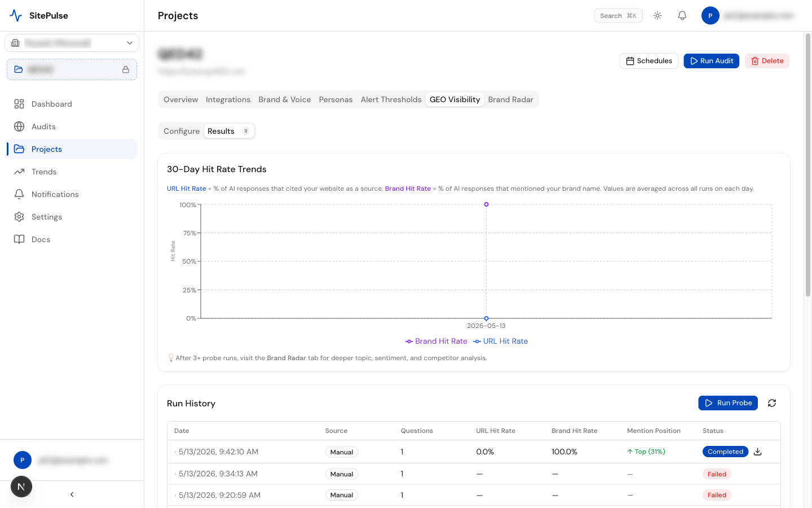
Task: Click the Audits globe icon
Action: [19, 126]
